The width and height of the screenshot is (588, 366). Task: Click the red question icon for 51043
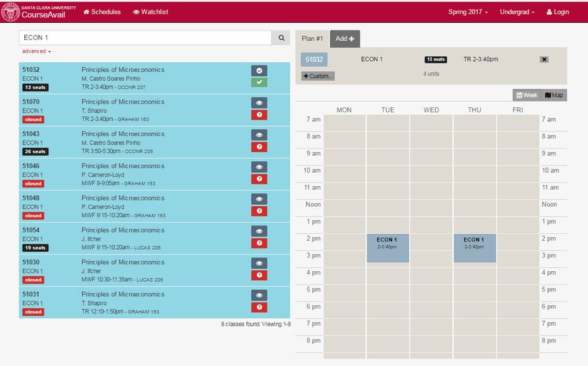click(259, 147)
